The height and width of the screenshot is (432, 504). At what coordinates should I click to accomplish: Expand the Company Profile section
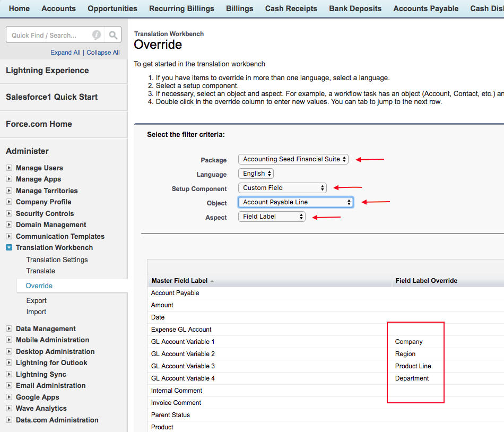click(9, 202)
